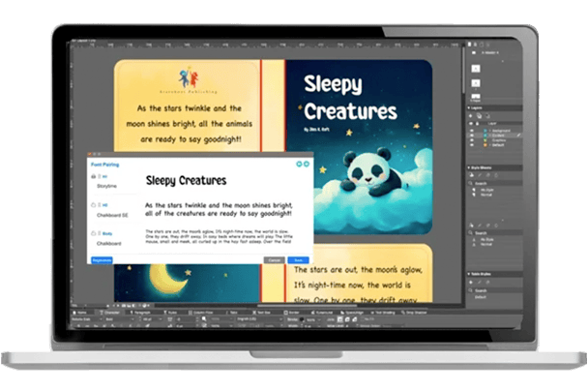
Task: Hide the Content layer via eye icon
Action: [x=472, y=136]
